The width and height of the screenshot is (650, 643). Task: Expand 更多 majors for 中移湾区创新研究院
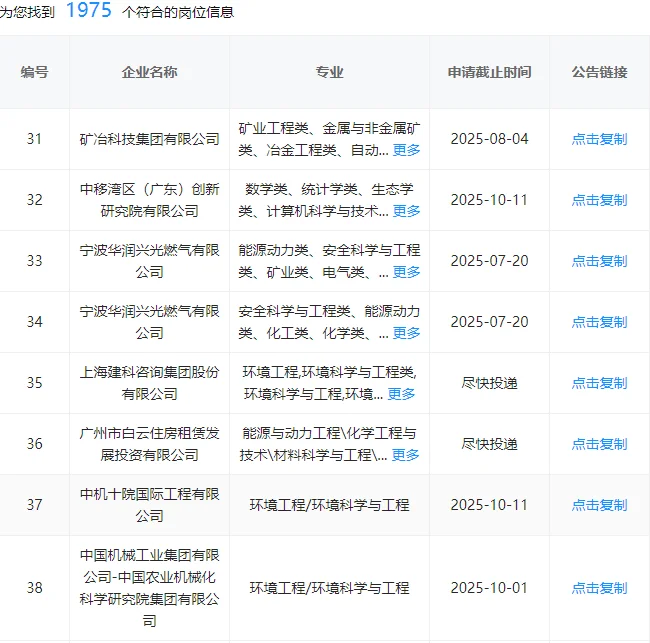(x=406, y=211)
